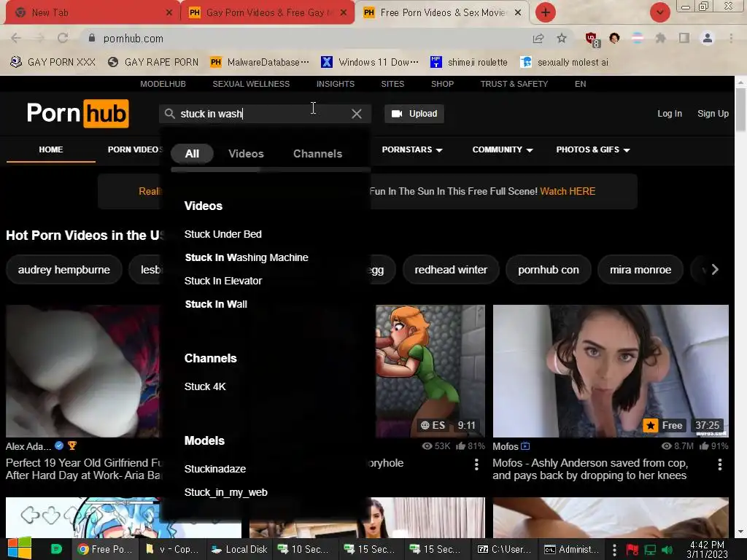Choose the Stuck 4K channel suggestion
The height and width of the screenshot is (560, 747).
205,386
